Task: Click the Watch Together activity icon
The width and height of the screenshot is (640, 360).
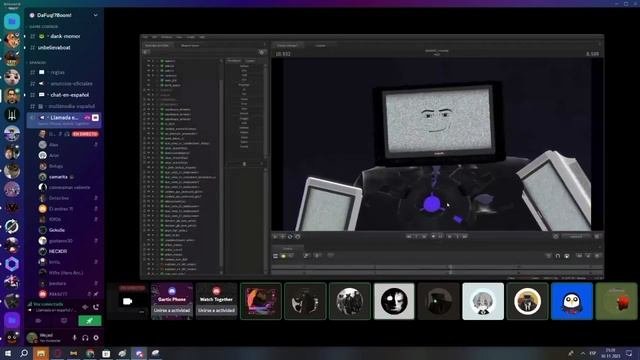Action: pyautogui.click(x=216, y=291)
